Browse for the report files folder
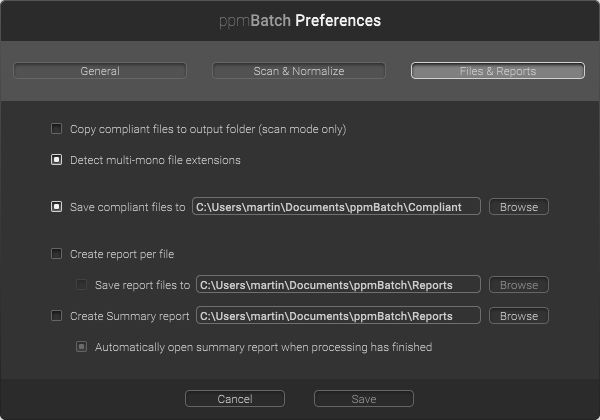 pos(519,285)
